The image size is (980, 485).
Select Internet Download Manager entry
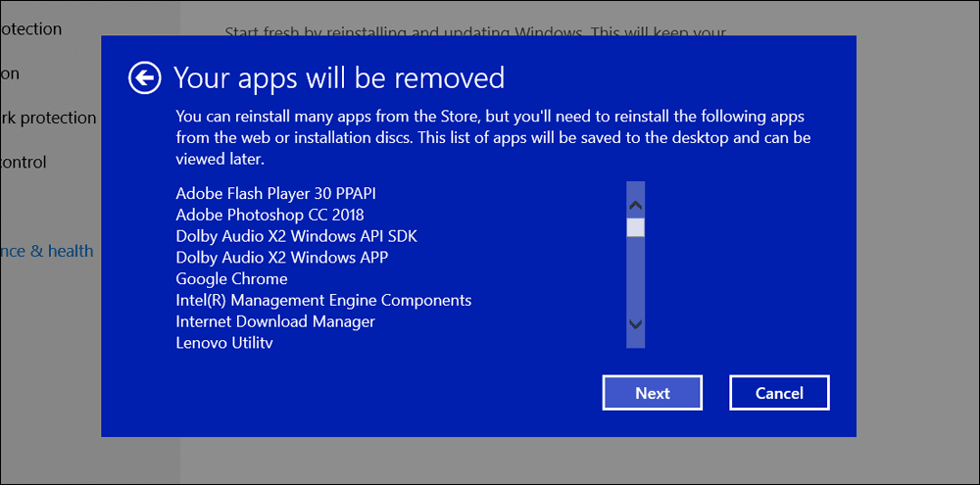(x=275, y=321)
